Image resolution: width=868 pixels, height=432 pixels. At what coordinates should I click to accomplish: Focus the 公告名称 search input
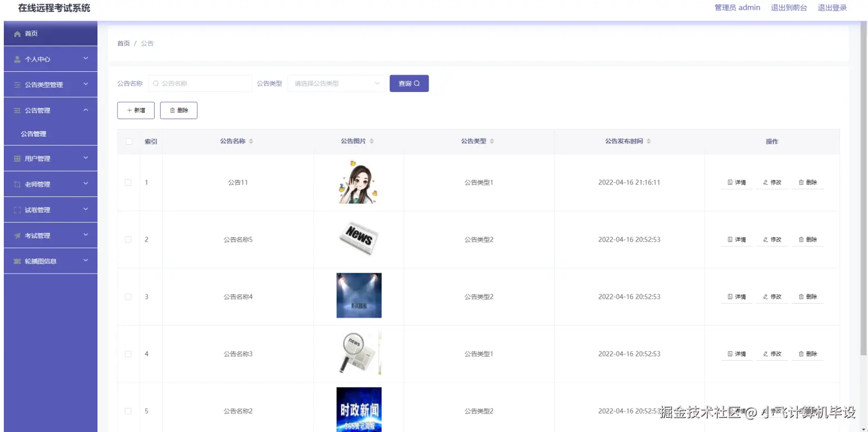pos(200,83)
